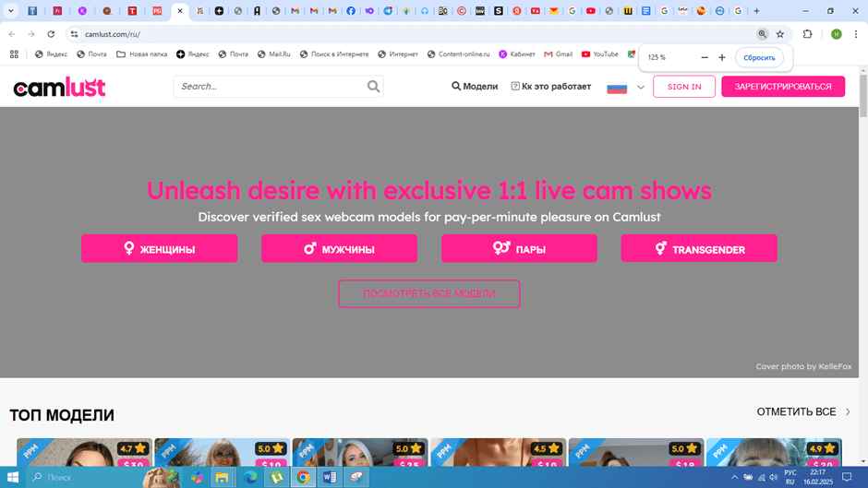This screenshot has height=488, width=868.
Task: Click the zoom magnifier icon in the address bar
Action: (762, 34)
